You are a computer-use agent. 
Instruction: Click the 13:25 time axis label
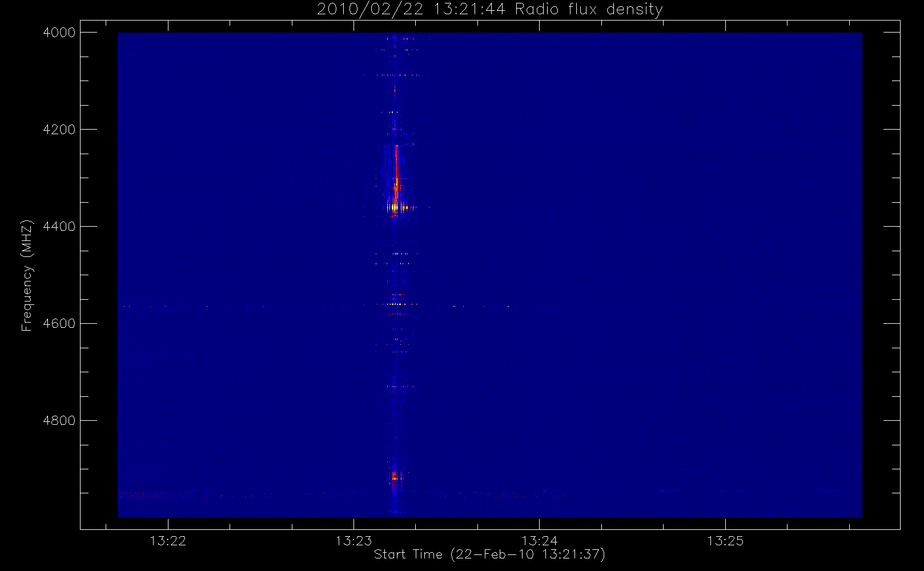(x=725, y=541)
